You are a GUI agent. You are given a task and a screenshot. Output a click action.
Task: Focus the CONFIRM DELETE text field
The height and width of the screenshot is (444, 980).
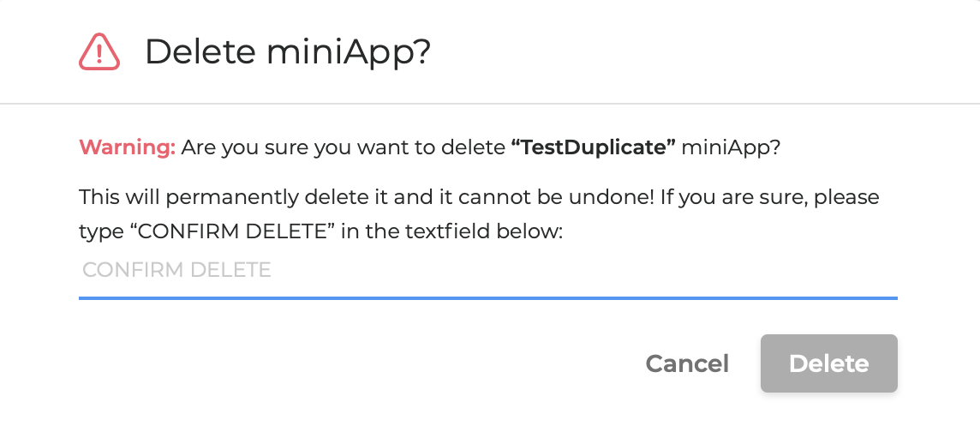tap(487, 271)
